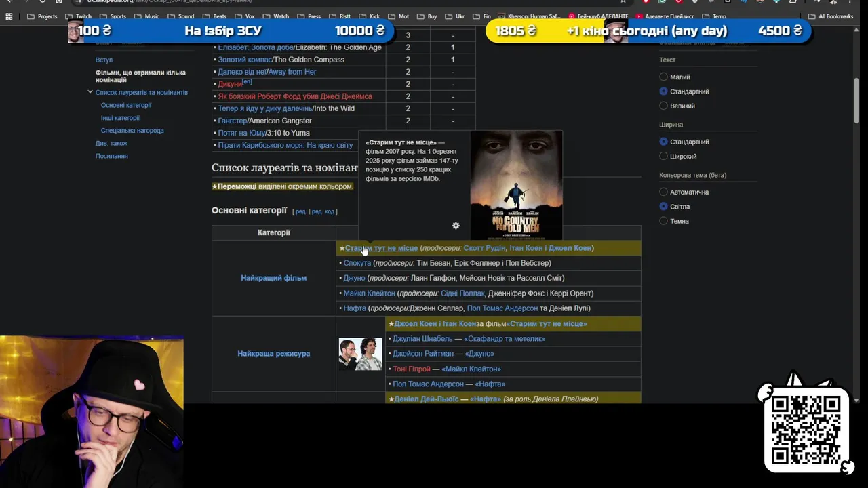Select the Стандартний width option
This screenshot has height=488, width=868.
coord(664,142)
